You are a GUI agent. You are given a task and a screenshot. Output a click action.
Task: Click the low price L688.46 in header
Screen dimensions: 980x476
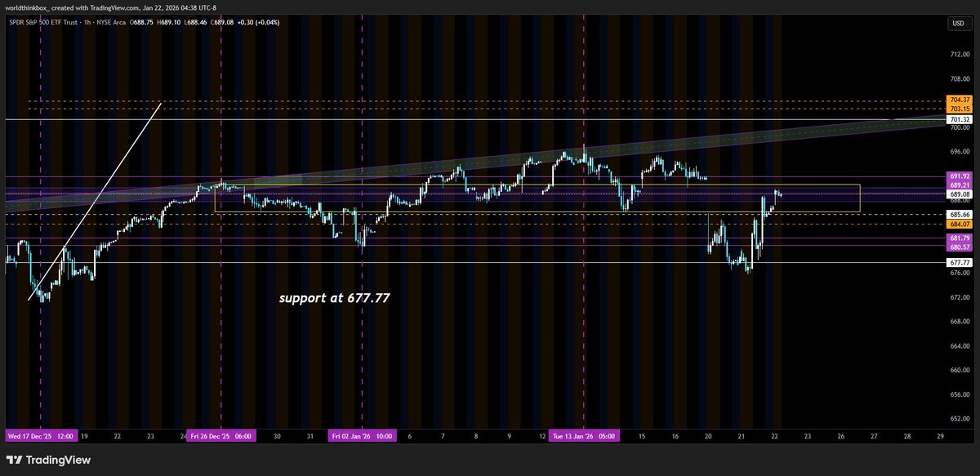point(196,22)
